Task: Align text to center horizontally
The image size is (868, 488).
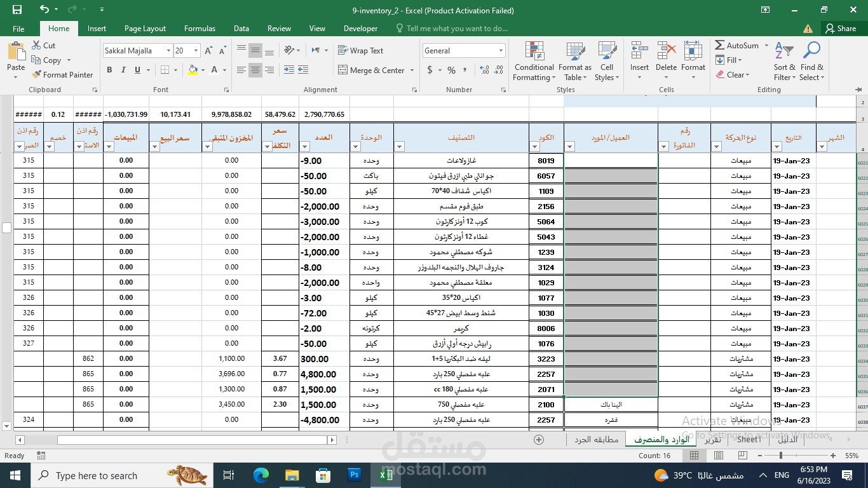Action: click(255, 70)
